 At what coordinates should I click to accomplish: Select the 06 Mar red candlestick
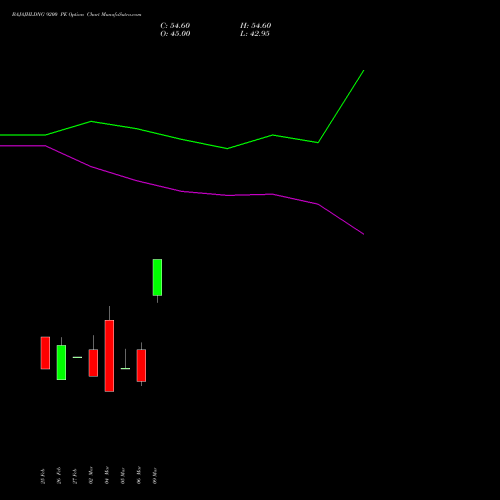tap(141, 365)
